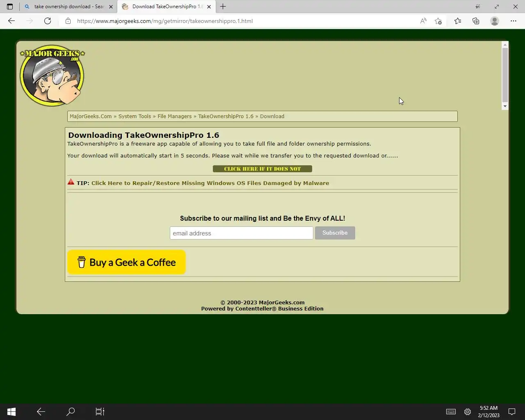Open Task View on taskbar
525x420 pixels.
coord(100,411)
